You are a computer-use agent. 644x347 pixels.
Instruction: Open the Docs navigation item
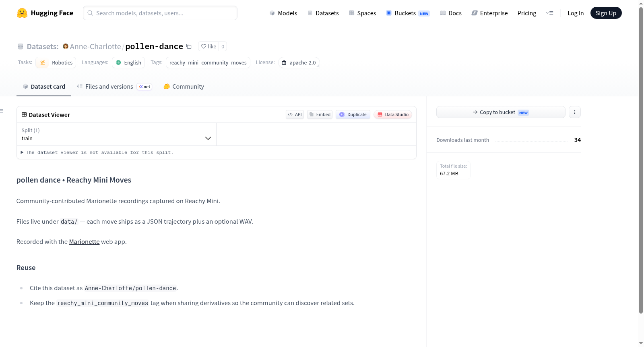(x=450, y=13)
